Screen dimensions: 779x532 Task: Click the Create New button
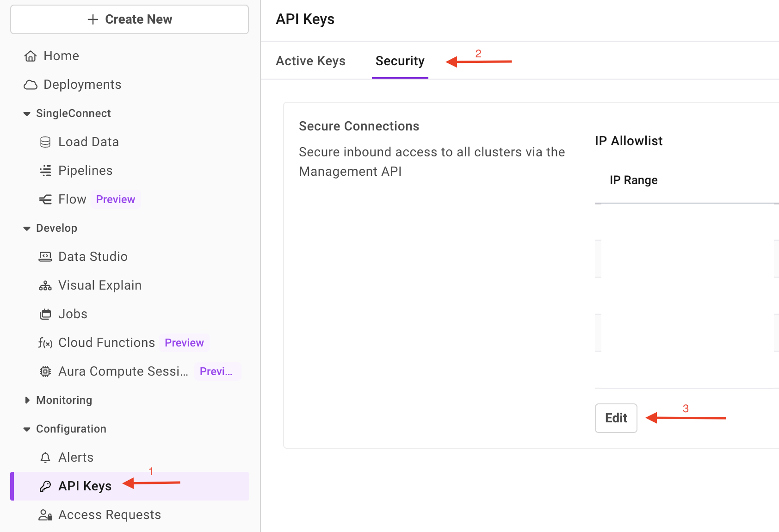[x=130, y=19]
